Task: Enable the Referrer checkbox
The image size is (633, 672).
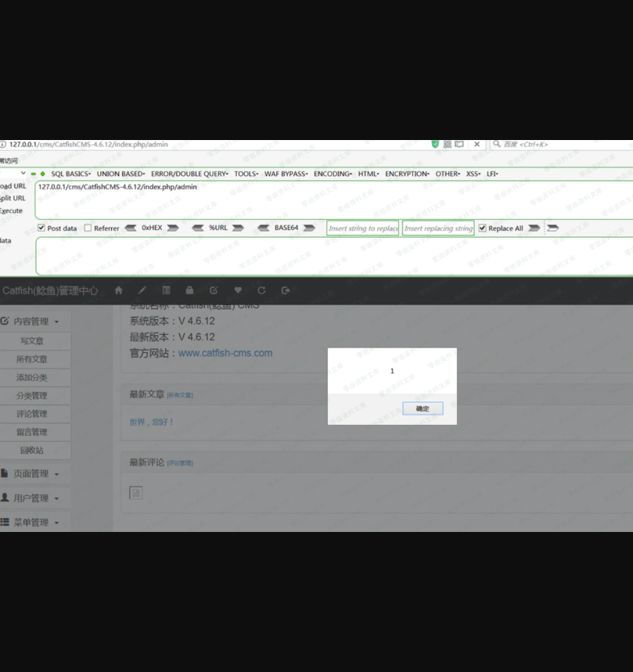Action: coord(88,228)
